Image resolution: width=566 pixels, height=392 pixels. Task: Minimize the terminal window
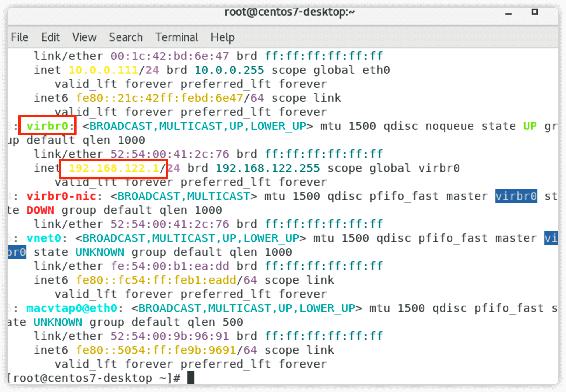pyautogui.click(x=508, y=13)
